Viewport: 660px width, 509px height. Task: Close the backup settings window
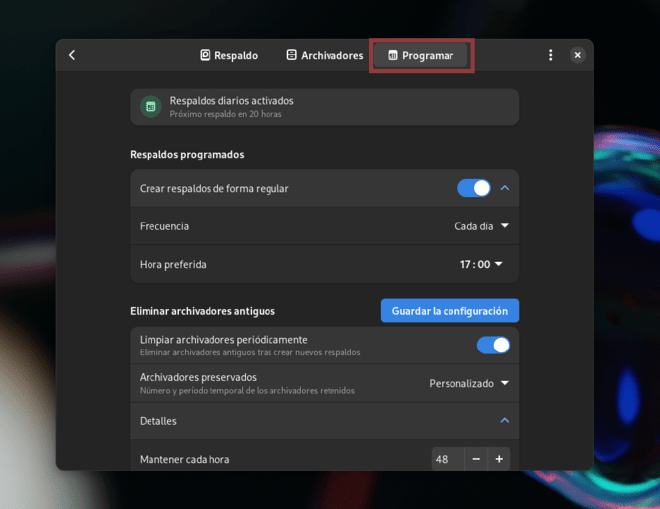click(578, 55)
